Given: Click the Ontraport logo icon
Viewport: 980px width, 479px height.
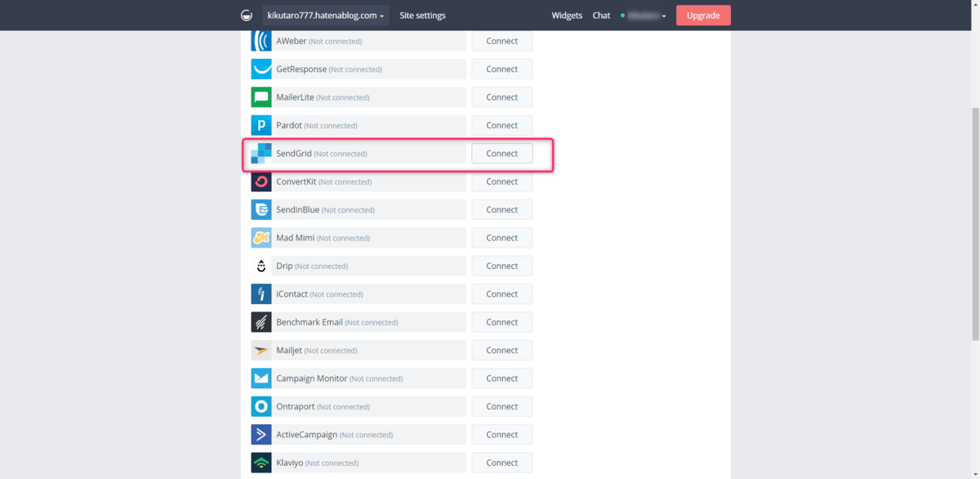Looking at the screenshot, I should click(261, 406).
